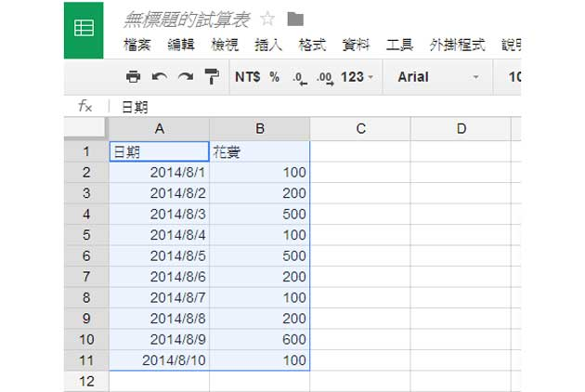Image resolution: width=585 pixels, height=392 pixels.
Task: Select row 12 header
Action: 86,381
